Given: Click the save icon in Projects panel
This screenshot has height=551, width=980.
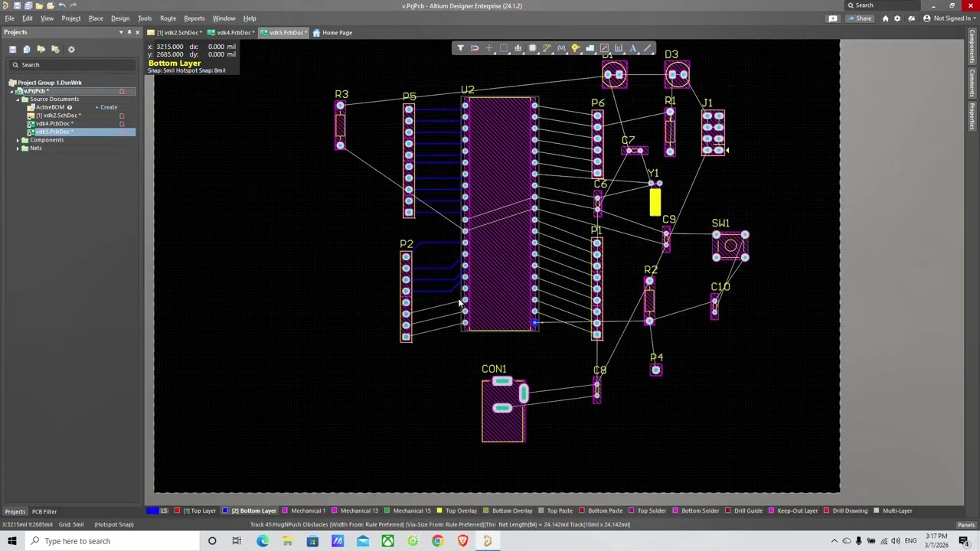Looking at the screenshot, I should tap(12, 49).
